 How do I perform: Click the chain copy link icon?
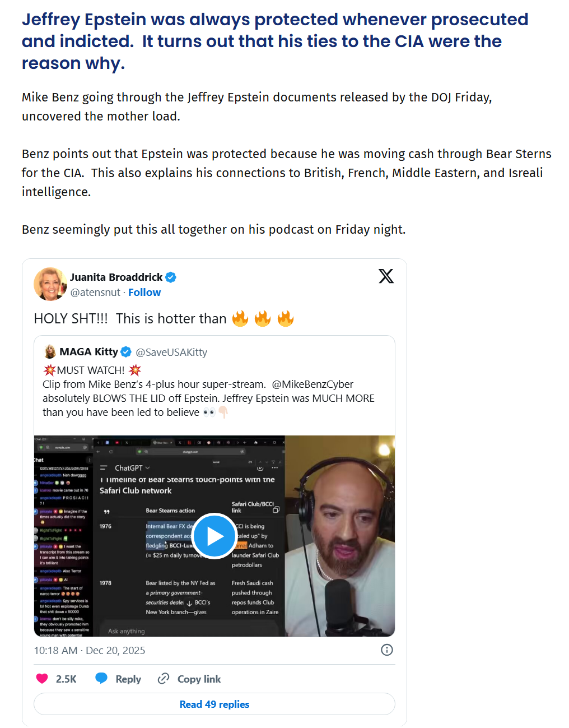coord(164,679)
